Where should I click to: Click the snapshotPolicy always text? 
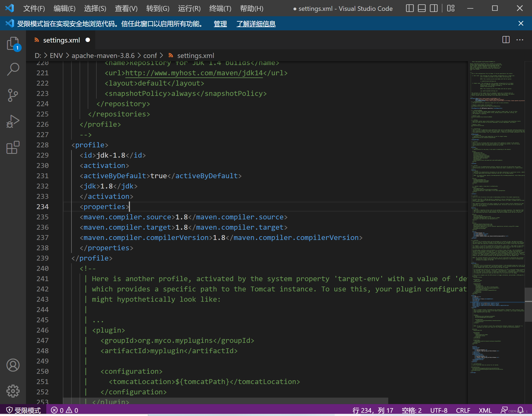tap(183, 93)
